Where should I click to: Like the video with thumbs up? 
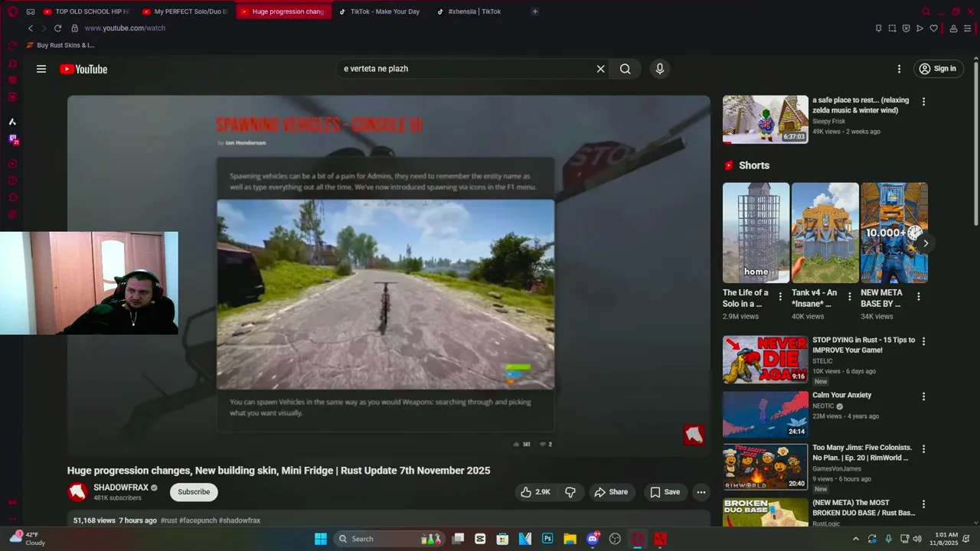[536, 492]
